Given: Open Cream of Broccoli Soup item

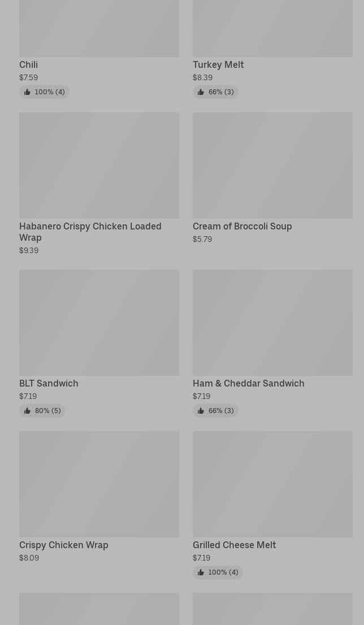Looking at the screenshot, I should coord(242,227).
